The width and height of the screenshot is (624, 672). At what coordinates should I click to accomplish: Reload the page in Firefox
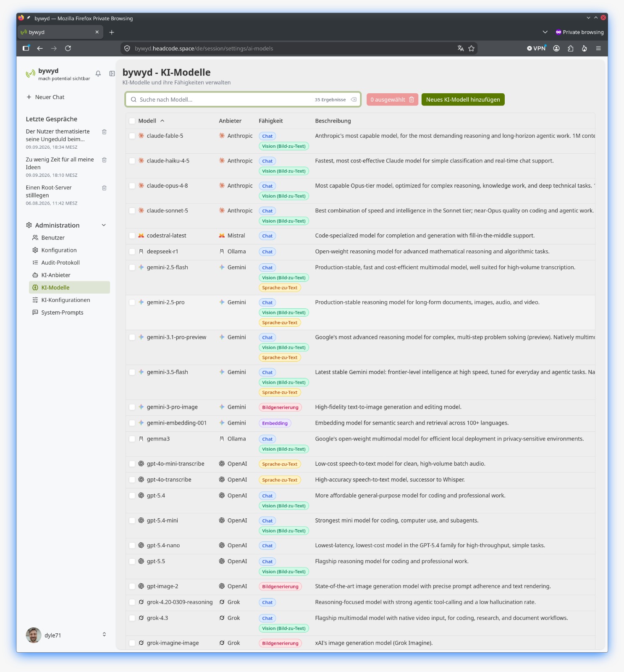(68, 48)
